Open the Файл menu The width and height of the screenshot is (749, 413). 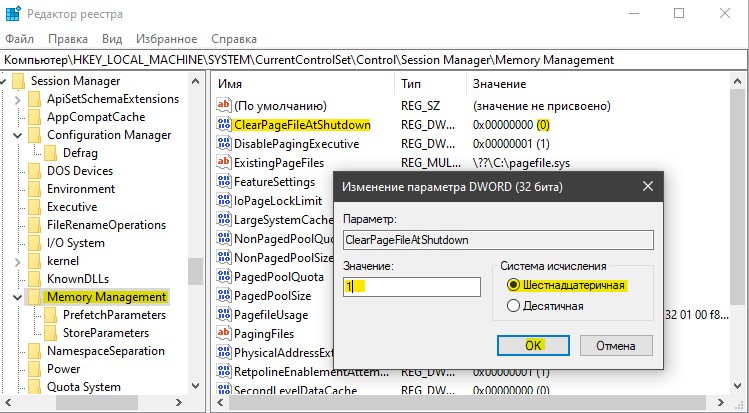click(x=20, y=39)
